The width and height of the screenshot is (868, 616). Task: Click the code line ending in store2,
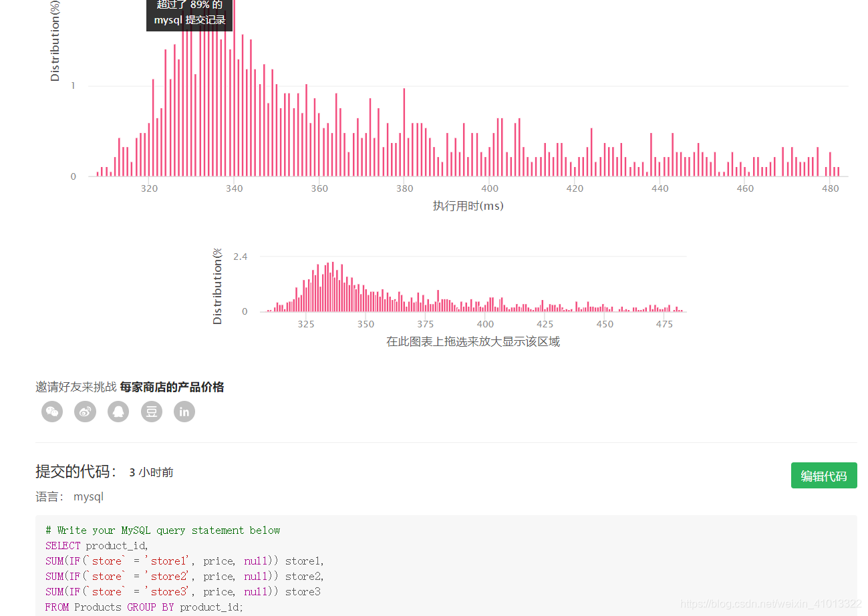click(185, 576)
